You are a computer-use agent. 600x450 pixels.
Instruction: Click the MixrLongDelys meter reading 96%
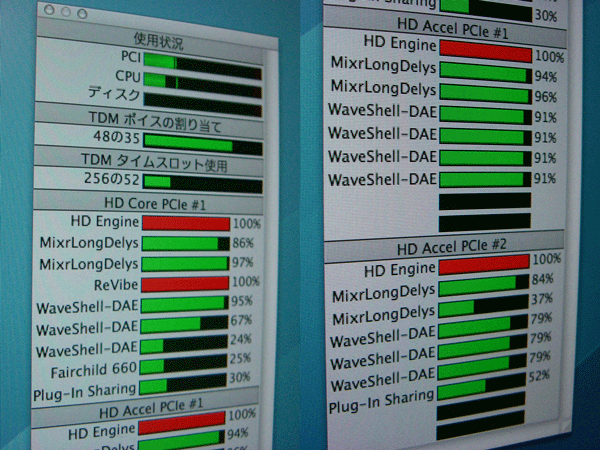point(486,94)
